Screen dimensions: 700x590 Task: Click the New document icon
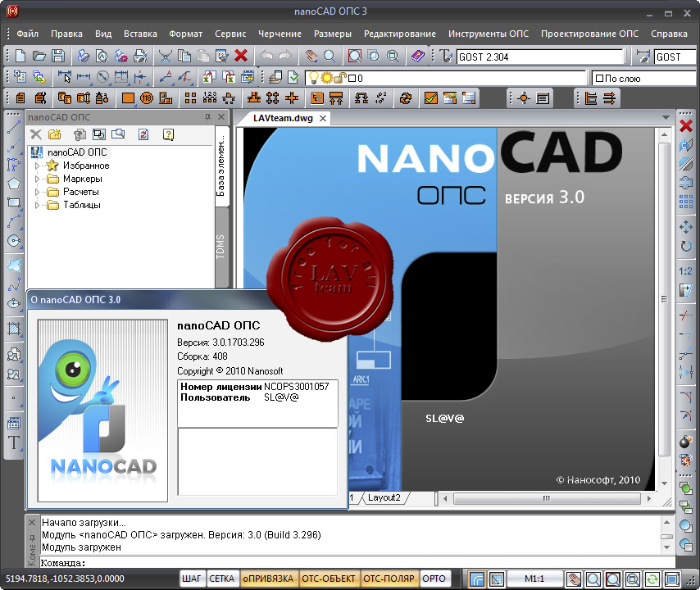20,57
